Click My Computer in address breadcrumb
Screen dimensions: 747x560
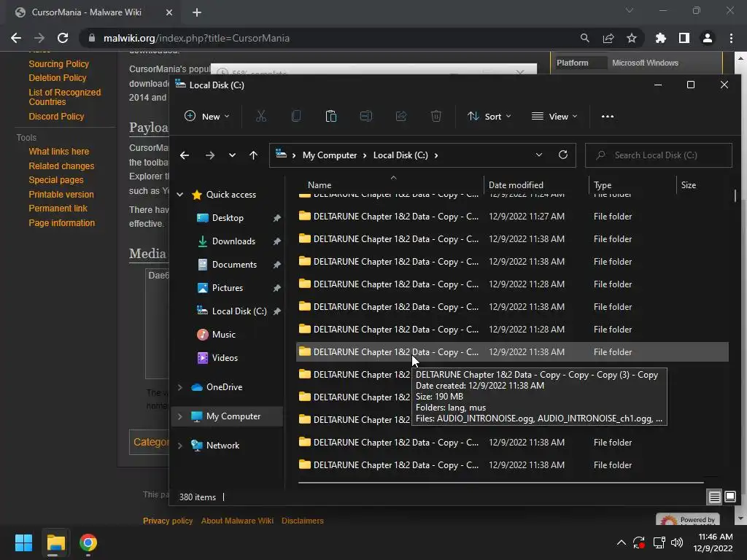click(x=330, y=155)
